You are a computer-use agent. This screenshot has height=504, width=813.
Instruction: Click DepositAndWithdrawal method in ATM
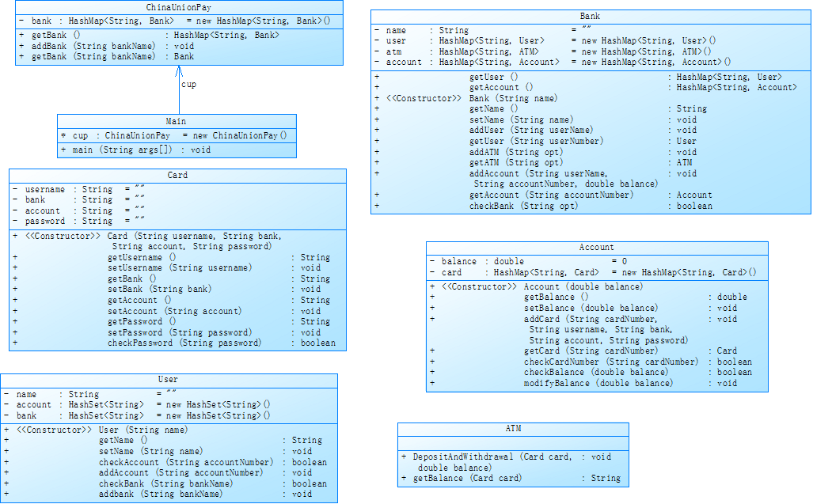pos(507,462)
